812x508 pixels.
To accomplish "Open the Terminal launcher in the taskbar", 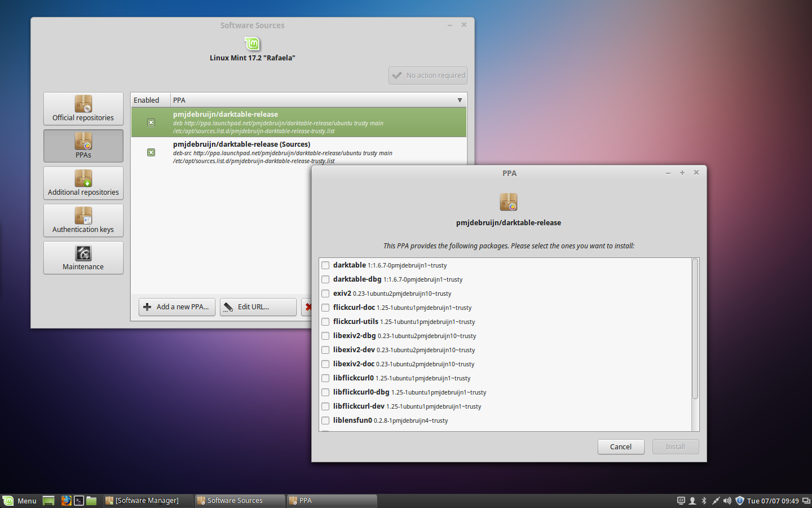I will (x=79, y=501).
